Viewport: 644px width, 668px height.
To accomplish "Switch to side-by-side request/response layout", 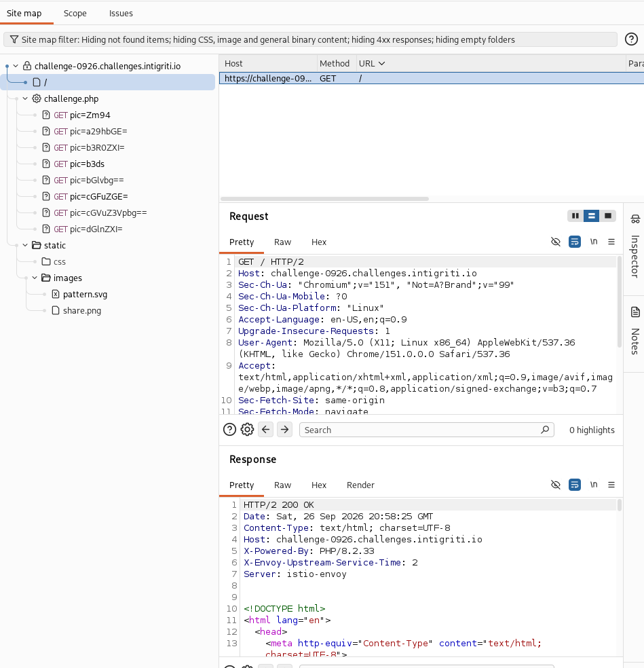I will [x=575, y=216].
